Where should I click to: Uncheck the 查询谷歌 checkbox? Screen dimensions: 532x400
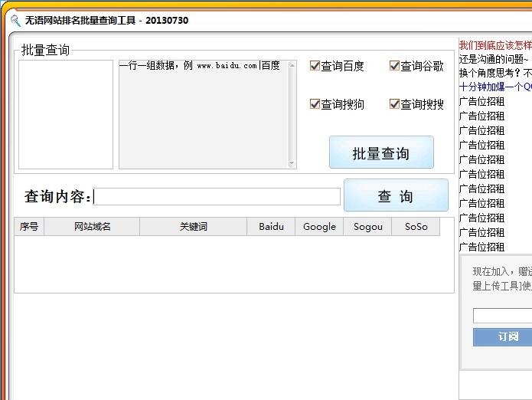pyautogui.click(x=395, y=66)
